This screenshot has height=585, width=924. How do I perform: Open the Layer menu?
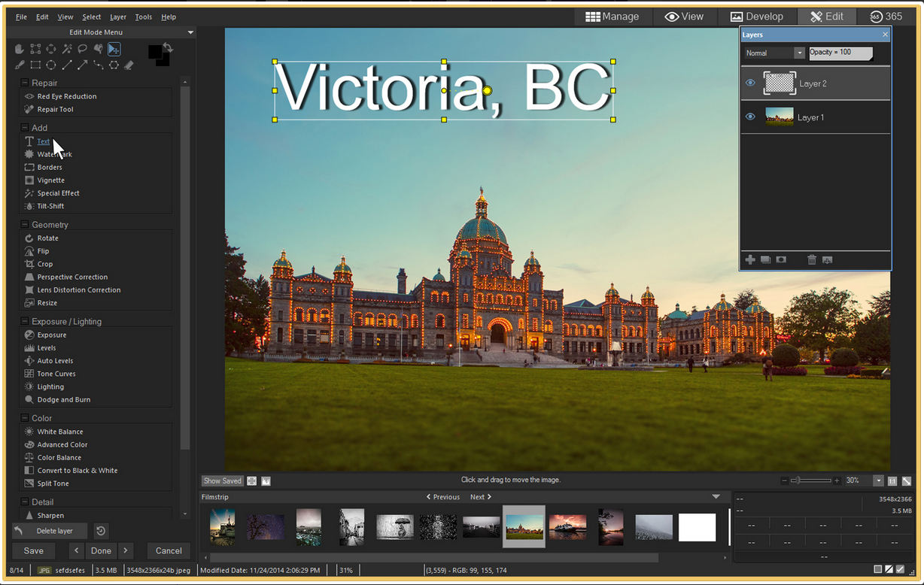tap(118, 17)
